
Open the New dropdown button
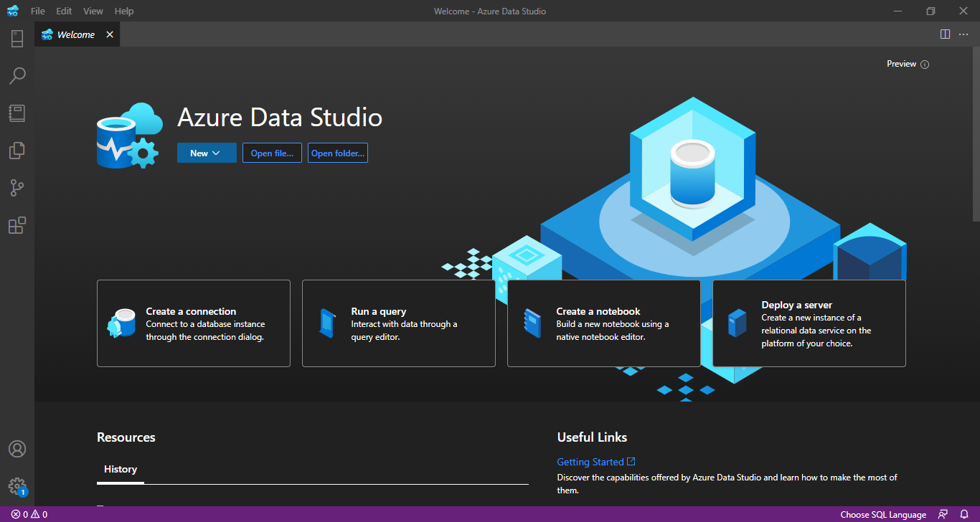point(207,153)
